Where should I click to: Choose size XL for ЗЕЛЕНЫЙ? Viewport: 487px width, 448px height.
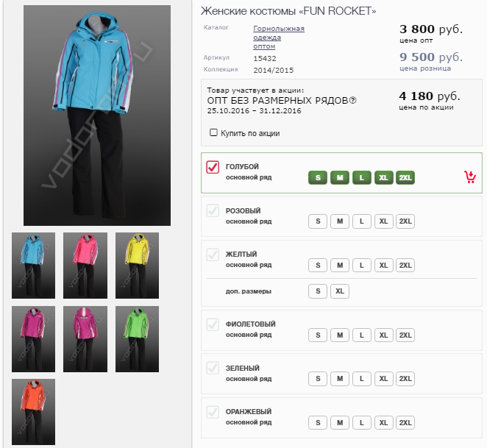click(x=383, y=379)
